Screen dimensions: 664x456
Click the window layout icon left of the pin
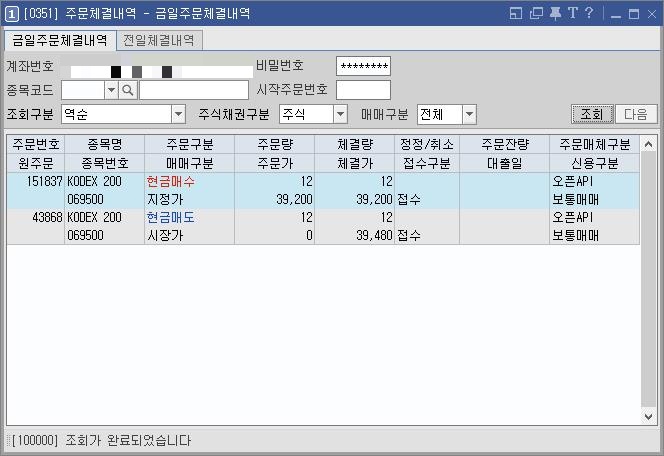(x=516, y=14)
